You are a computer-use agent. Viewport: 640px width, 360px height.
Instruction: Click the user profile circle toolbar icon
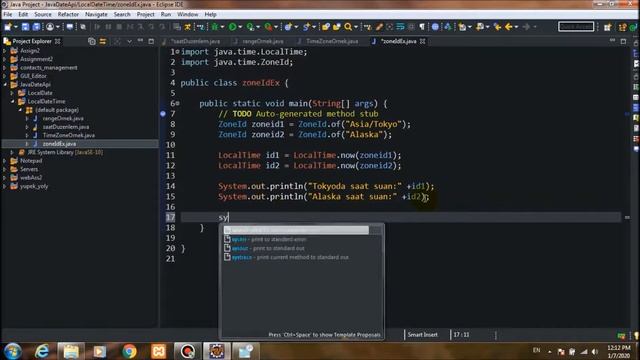pos(50,27)
